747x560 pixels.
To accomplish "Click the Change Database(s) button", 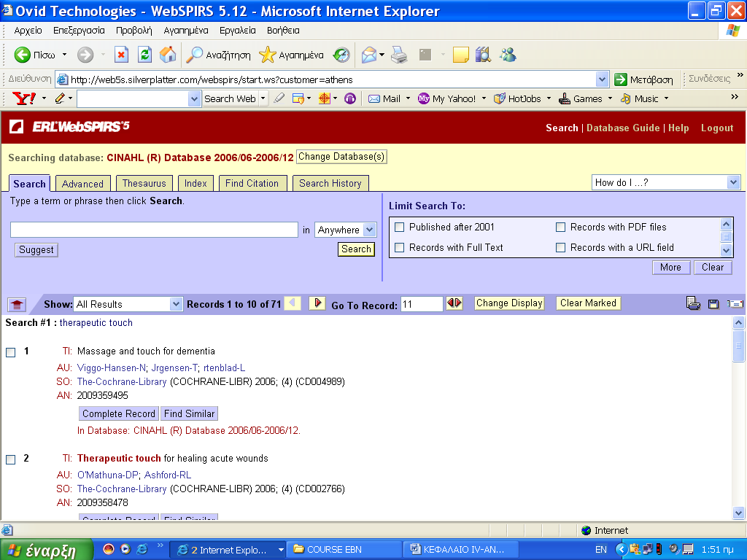I will click(x=341, y=157).
